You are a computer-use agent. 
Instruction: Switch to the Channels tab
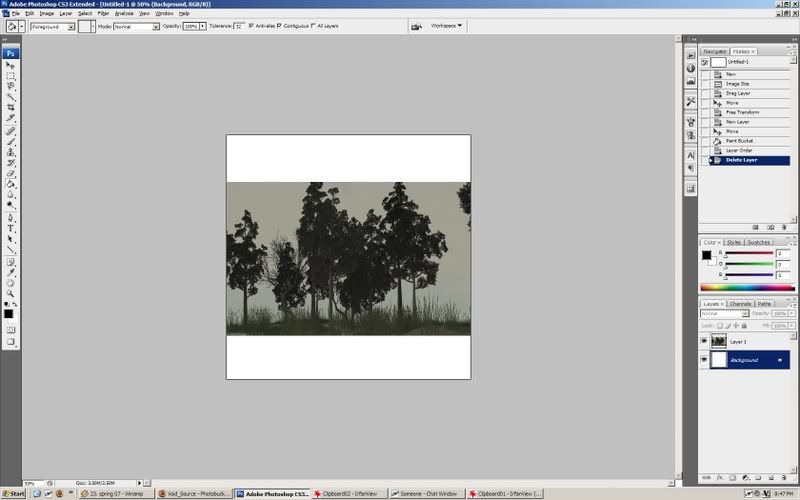click(740, 303)
